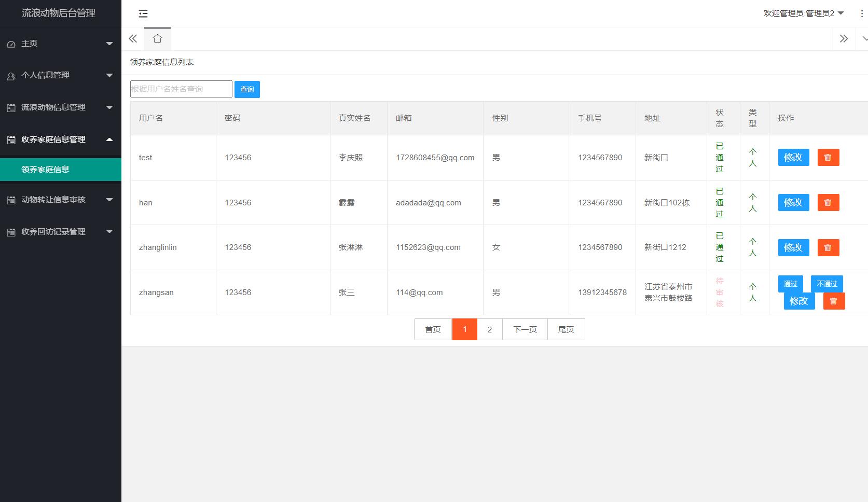
Task: Click 待审核 status for zhangsan row
Action: coord(719,292)
